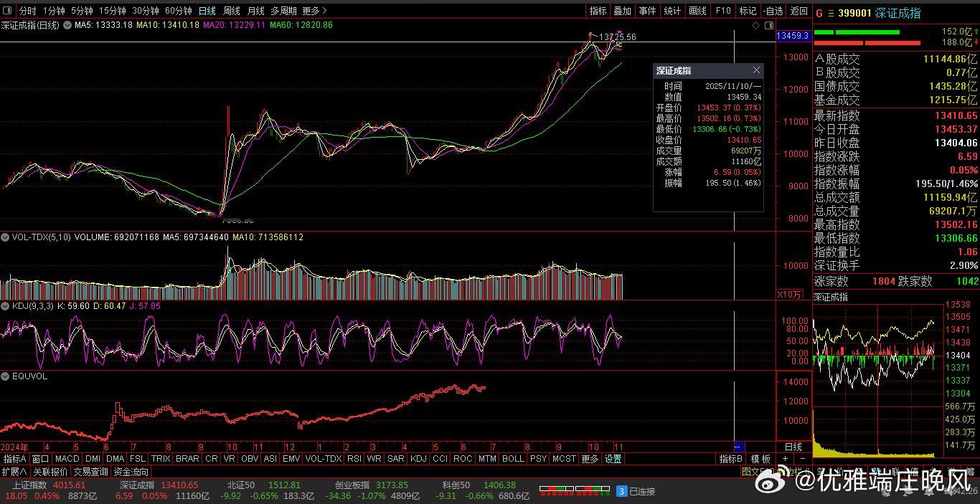Switch to the 分时 chart
This screenshot has width=980, height=504.
(x=27, y=11)
